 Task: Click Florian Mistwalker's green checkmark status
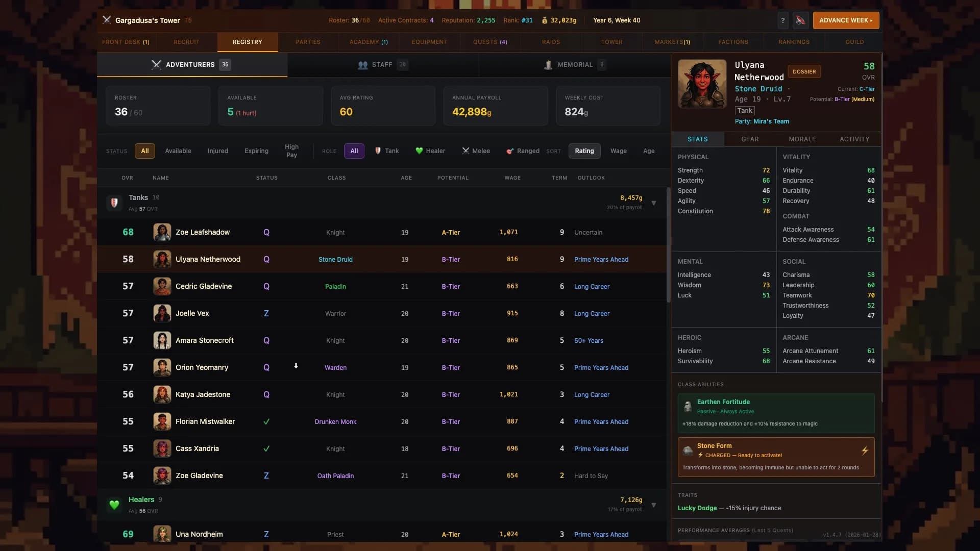(266, 422)
